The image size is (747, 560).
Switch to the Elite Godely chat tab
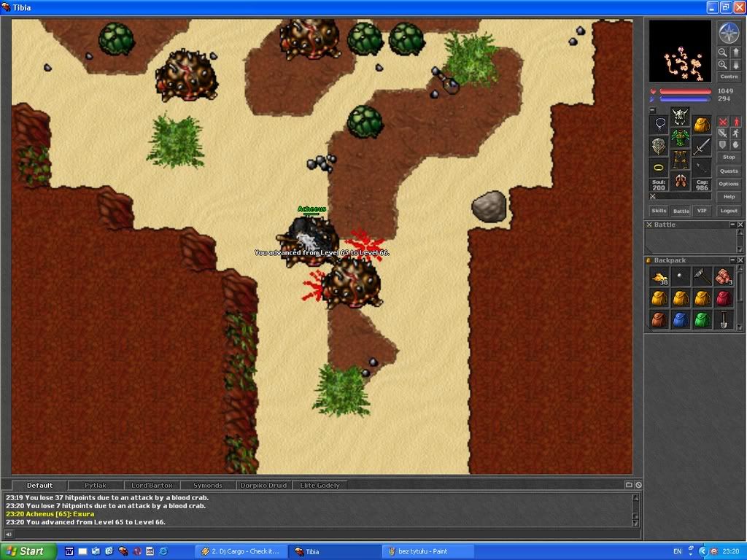point(320,485)
